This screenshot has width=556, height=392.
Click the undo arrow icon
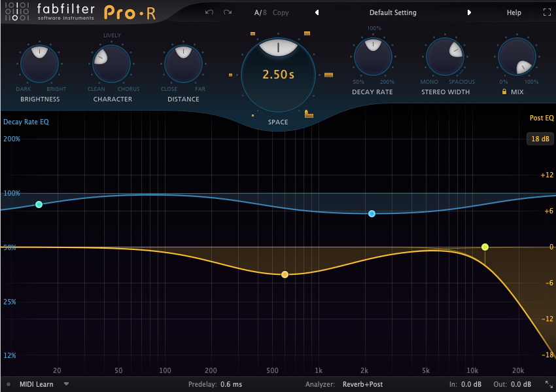coord(209,12)
